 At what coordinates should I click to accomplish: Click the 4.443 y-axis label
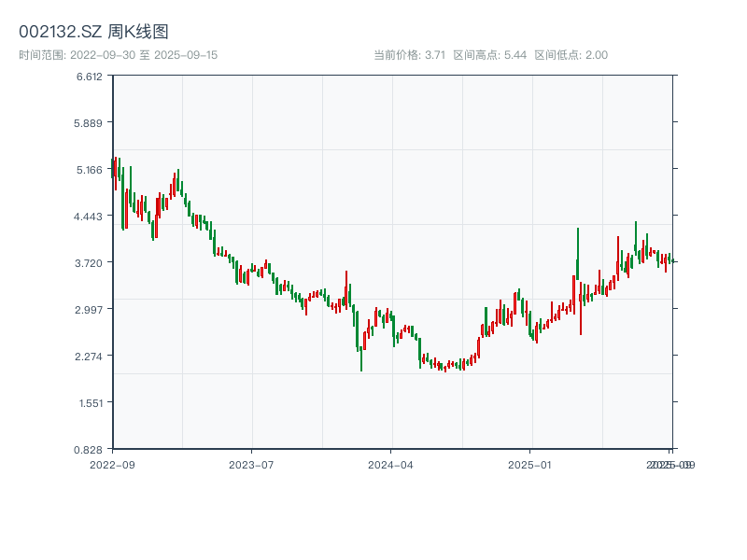90,217
